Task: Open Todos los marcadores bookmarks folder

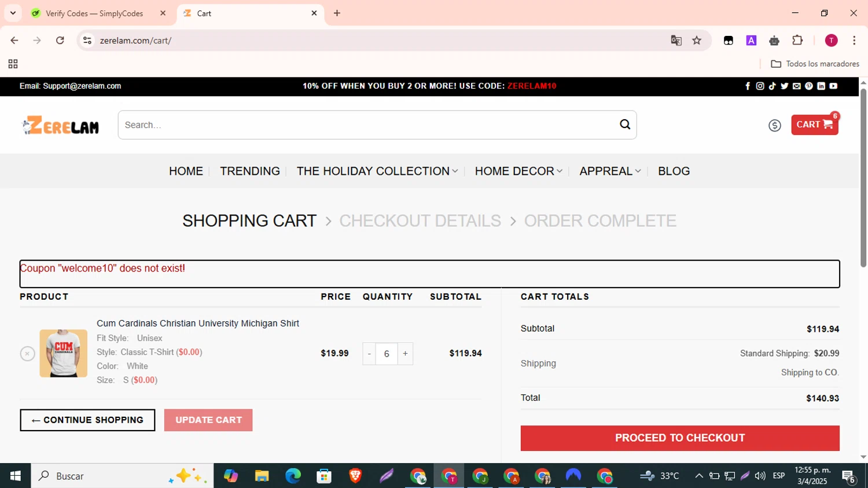Action: coord(815,64)
